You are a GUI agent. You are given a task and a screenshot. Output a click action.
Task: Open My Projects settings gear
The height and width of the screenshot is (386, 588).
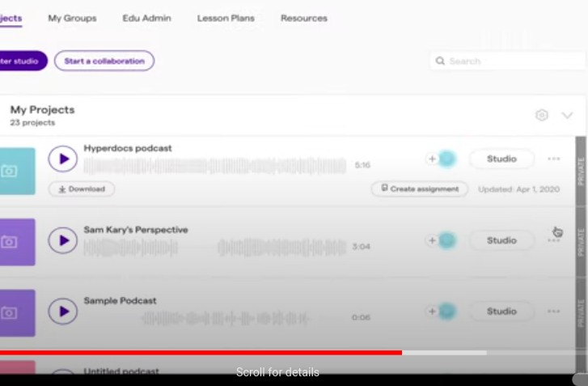[542, 116]
